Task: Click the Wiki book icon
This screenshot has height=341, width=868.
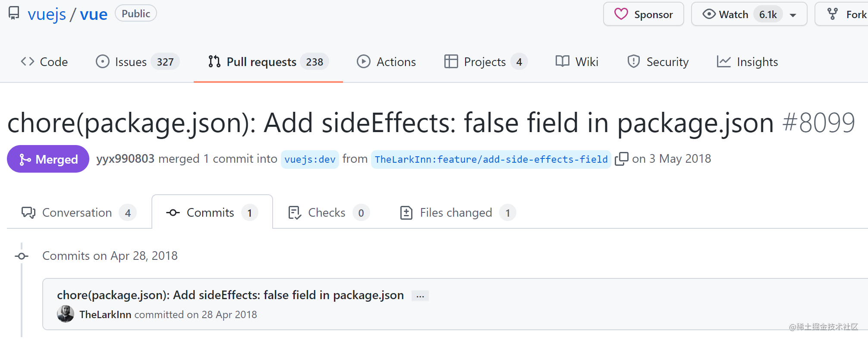Action: click(562, 61)
